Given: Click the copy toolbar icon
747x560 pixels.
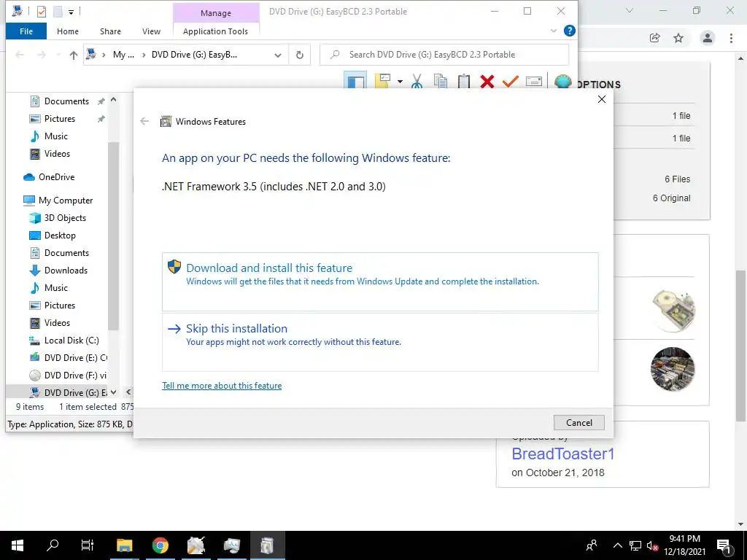Looking at the screenshot, I should click(440, 82).
